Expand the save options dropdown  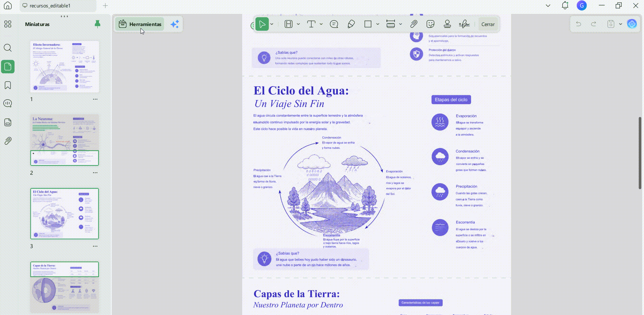pos(620,24)
